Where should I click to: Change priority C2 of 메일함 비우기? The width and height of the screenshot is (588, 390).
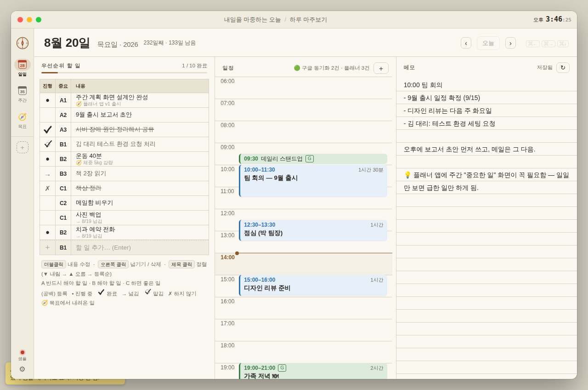pyautogui.click(x=63, y=203)
